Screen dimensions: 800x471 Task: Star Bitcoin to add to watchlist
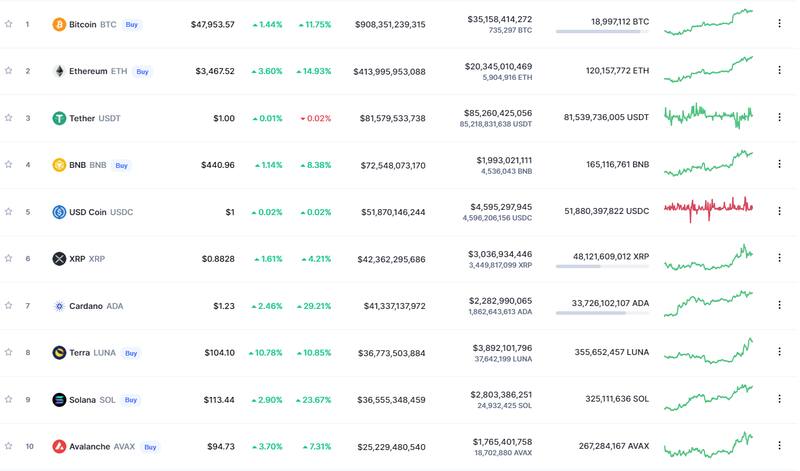click(x=9, y=24)
